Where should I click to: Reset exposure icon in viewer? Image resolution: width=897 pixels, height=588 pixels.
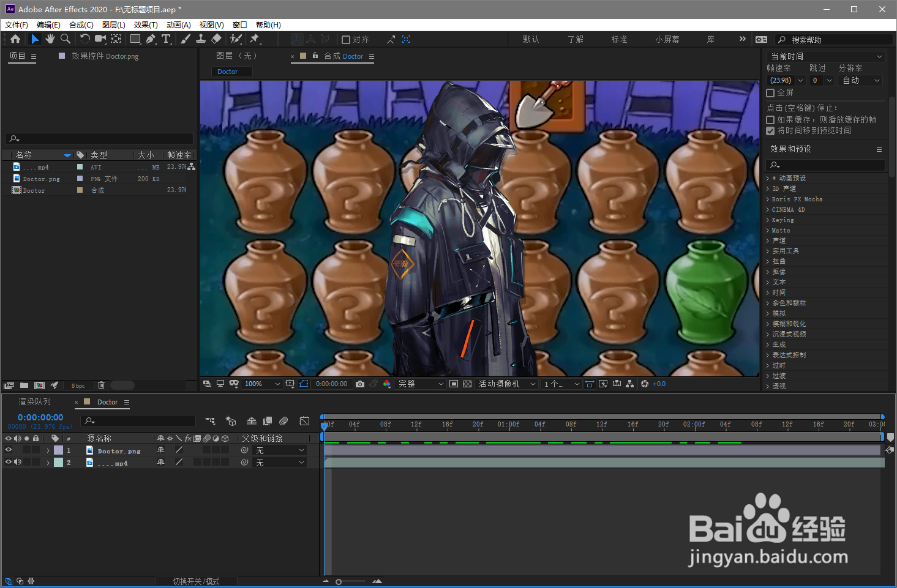point(645,384)
